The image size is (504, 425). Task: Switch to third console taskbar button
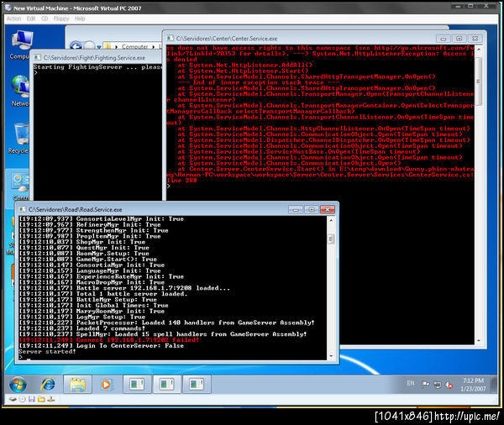point(197,385)
